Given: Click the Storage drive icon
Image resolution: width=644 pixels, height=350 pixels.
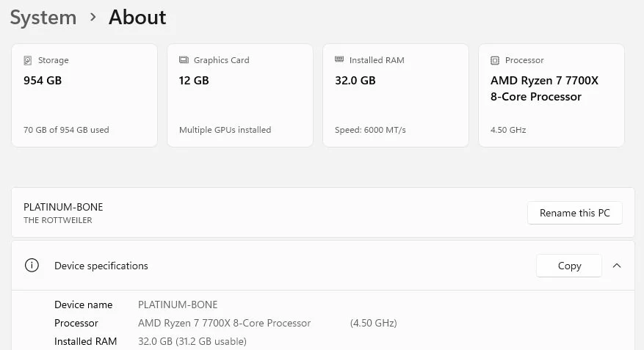Looking at the screenshot, I should [x=28, y=60].
